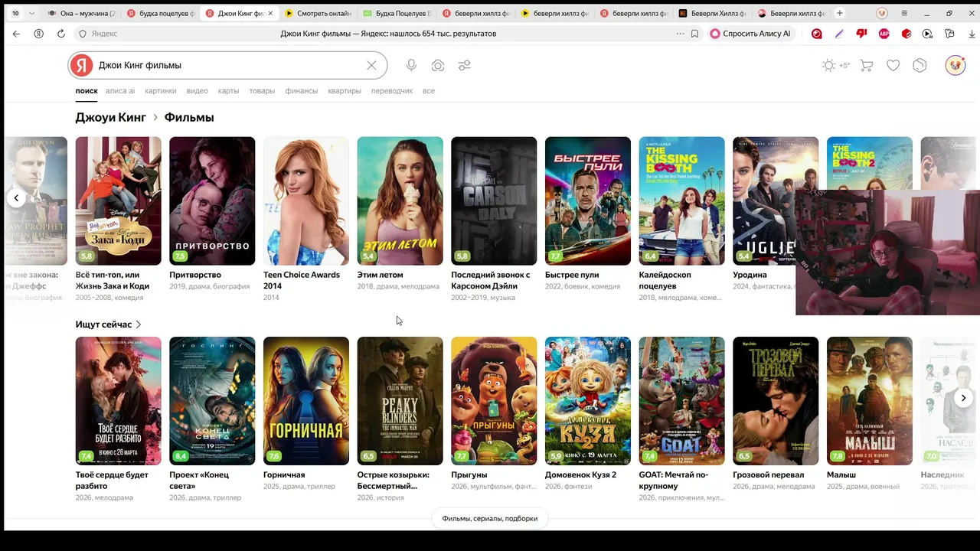The width and height of the screenshot is (980, 551).
Task: Open the purple feather extension icon
Action: (840, 34)
